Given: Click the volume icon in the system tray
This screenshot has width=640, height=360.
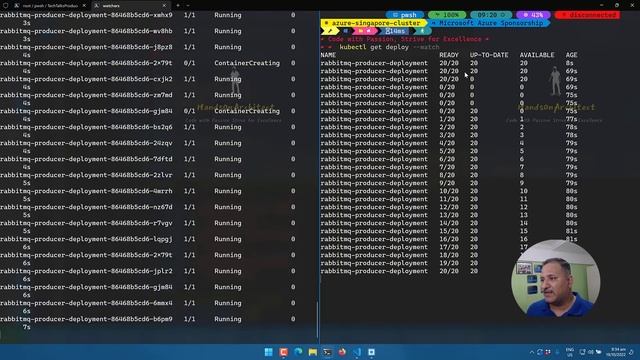Looking at the screenshot, I should 591,352.
